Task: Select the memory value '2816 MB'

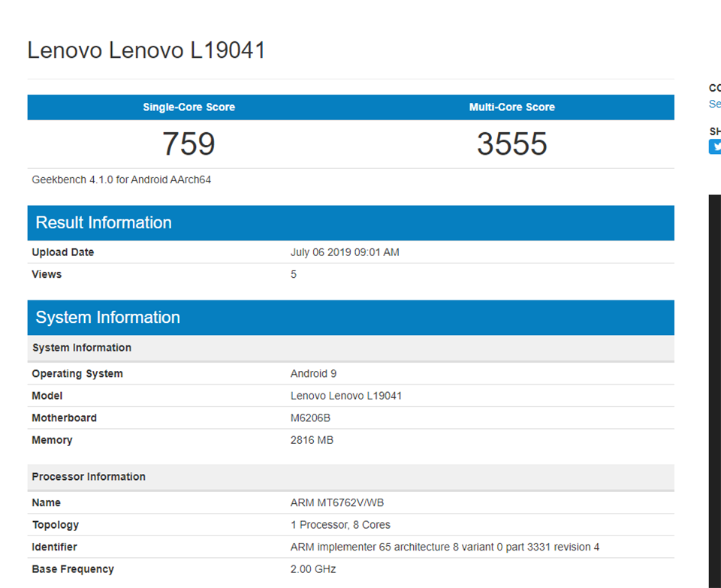Action: [312, 440]
